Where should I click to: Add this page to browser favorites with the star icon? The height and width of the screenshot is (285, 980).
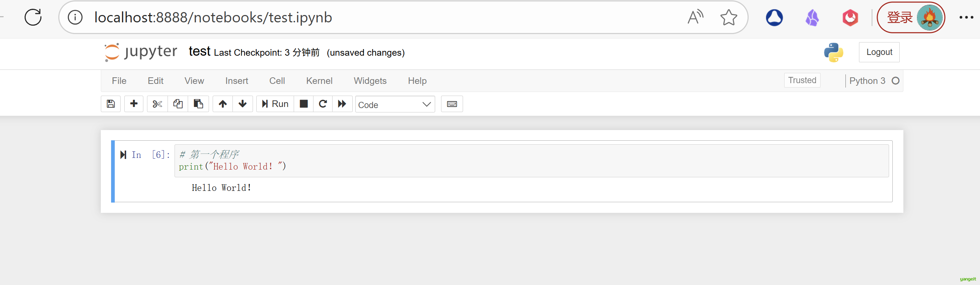coord(728,18)
